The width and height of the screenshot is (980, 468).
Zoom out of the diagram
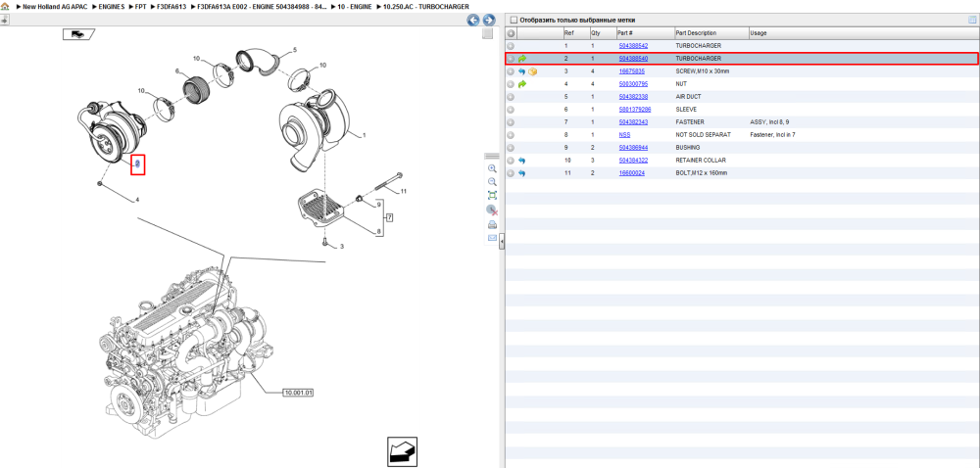point(492,181)
